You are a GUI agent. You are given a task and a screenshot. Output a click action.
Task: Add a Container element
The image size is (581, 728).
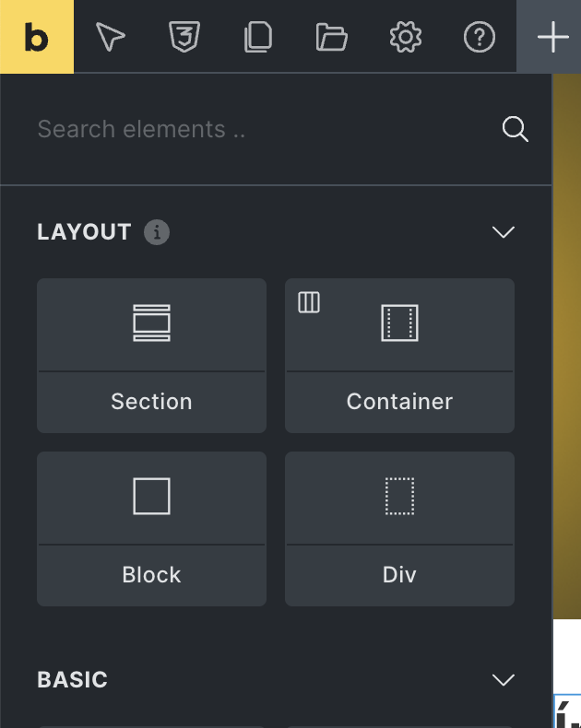399,356
